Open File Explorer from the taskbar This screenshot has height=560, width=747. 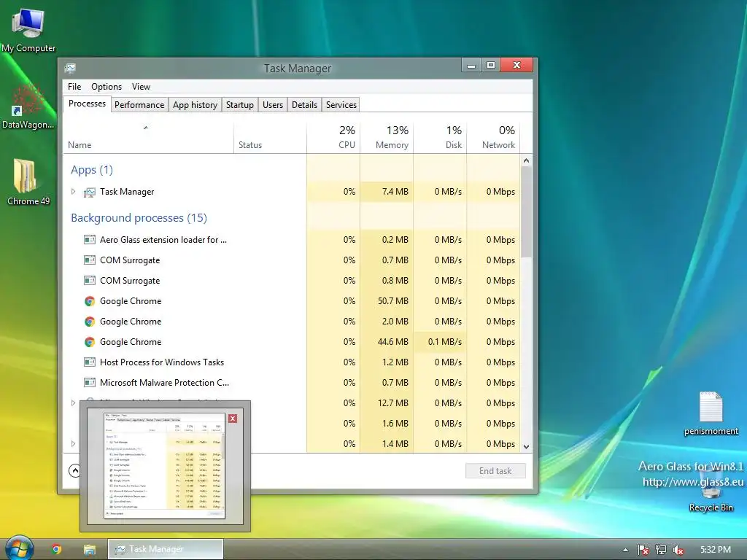click(x=90, y=550)
